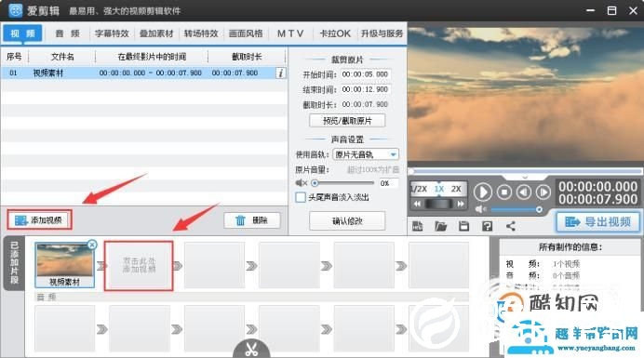Click the 删除 button

tap(252, 220)
